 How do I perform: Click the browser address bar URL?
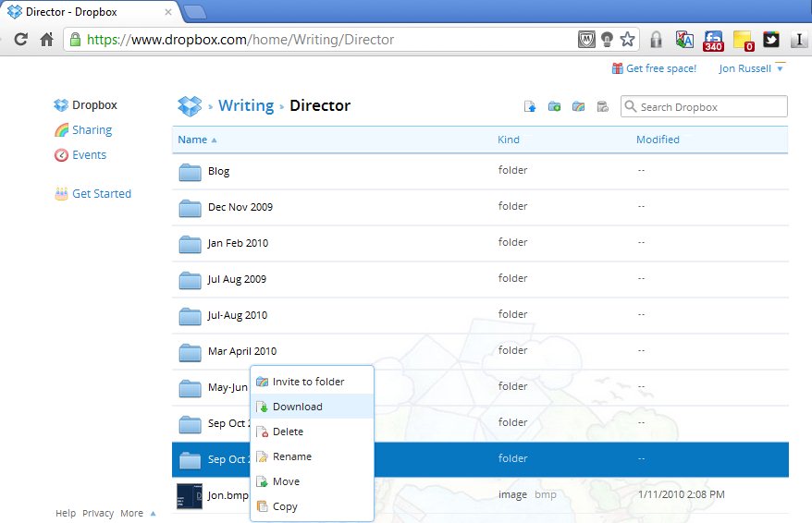pyautogui.click(x=240, y=40)
